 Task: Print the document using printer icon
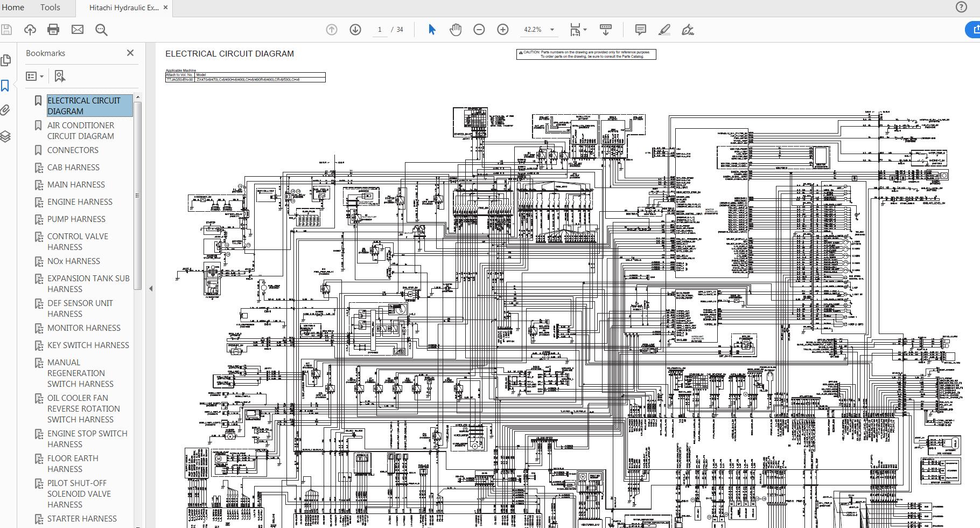coord(53,30)
